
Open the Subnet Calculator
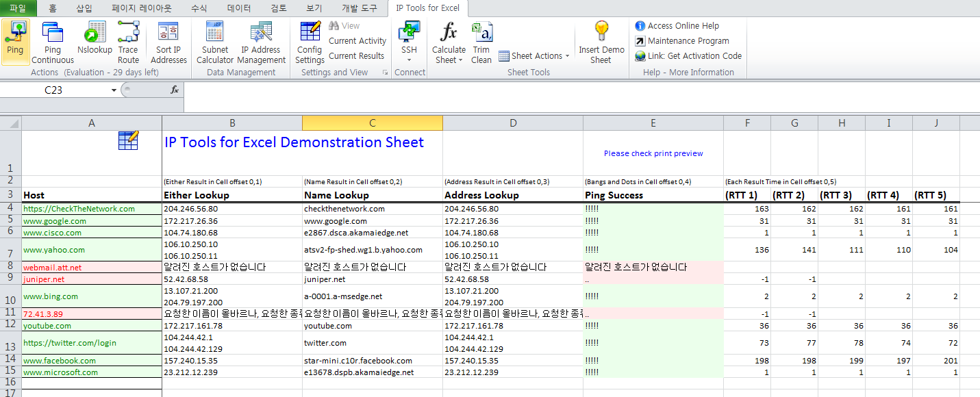coord(215,42)
